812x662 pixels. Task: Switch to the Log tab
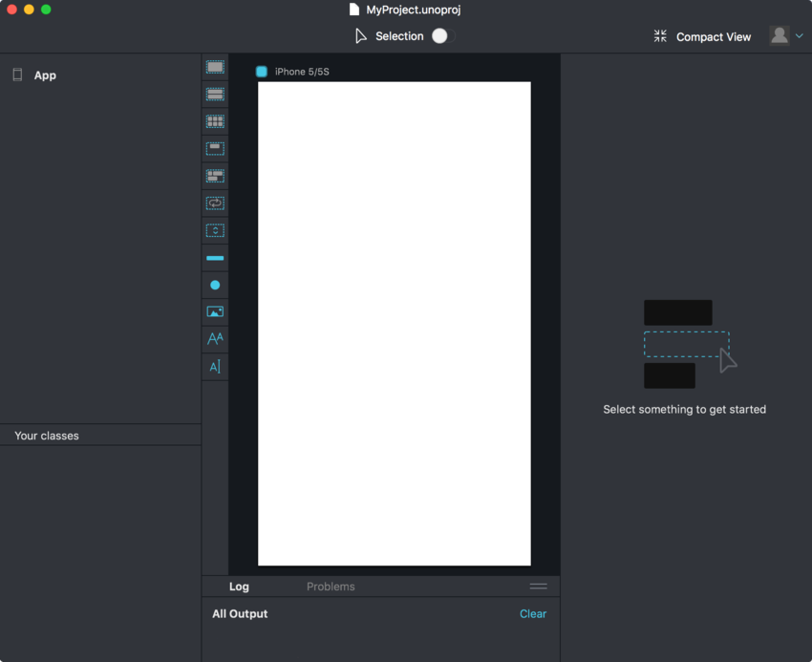tap(239, 587)
